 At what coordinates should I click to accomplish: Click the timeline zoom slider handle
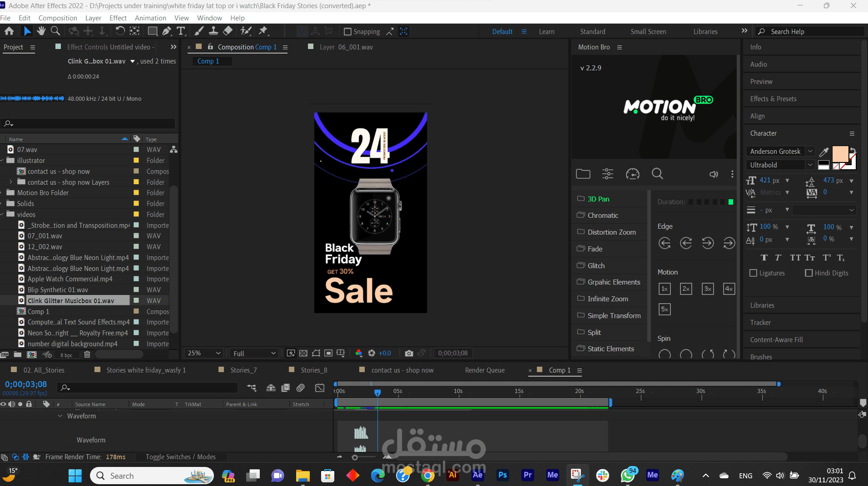(x=355, y=457)
